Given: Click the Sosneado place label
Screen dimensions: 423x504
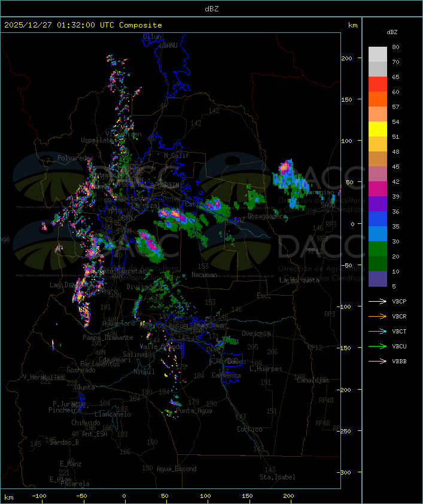Looking at the screenshot, I should coord(81,370).
